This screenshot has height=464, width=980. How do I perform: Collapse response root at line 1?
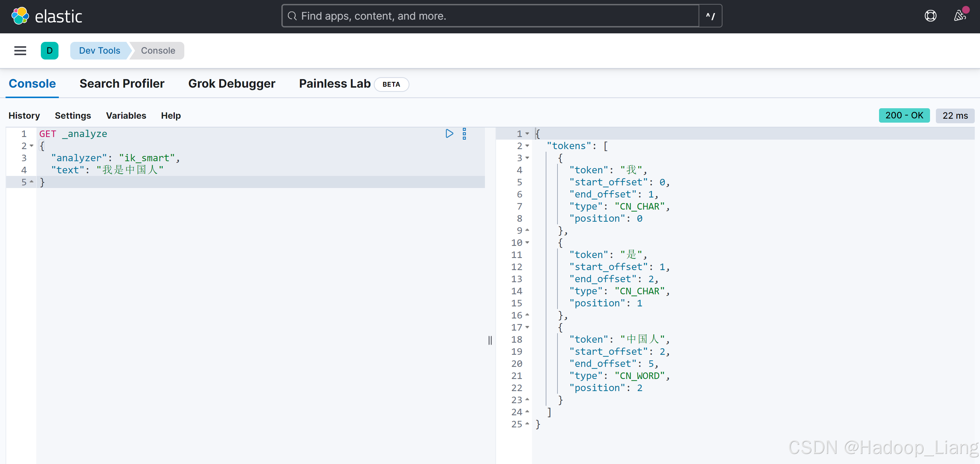point(527,134)
